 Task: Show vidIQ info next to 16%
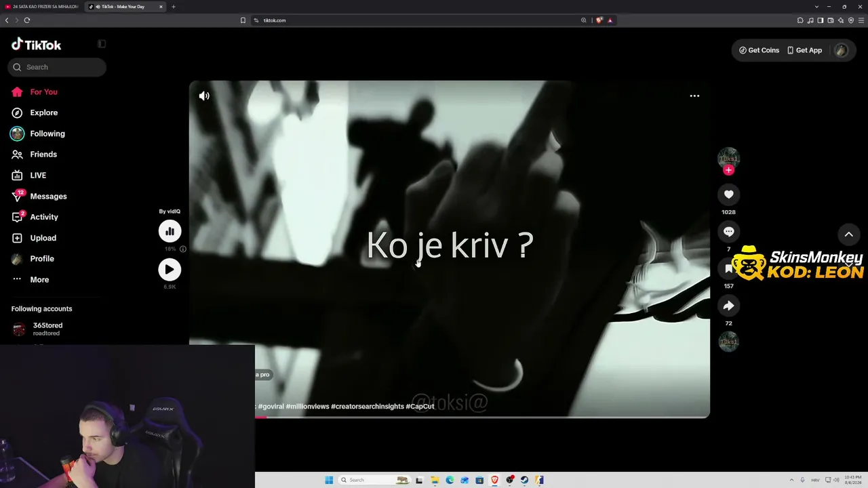(x=183, y=249)
